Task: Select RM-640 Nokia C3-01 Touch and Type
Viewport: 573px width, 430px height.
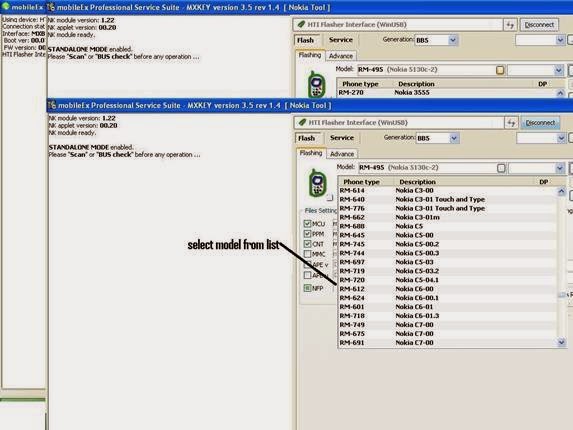Action: (x=447, y=199)
